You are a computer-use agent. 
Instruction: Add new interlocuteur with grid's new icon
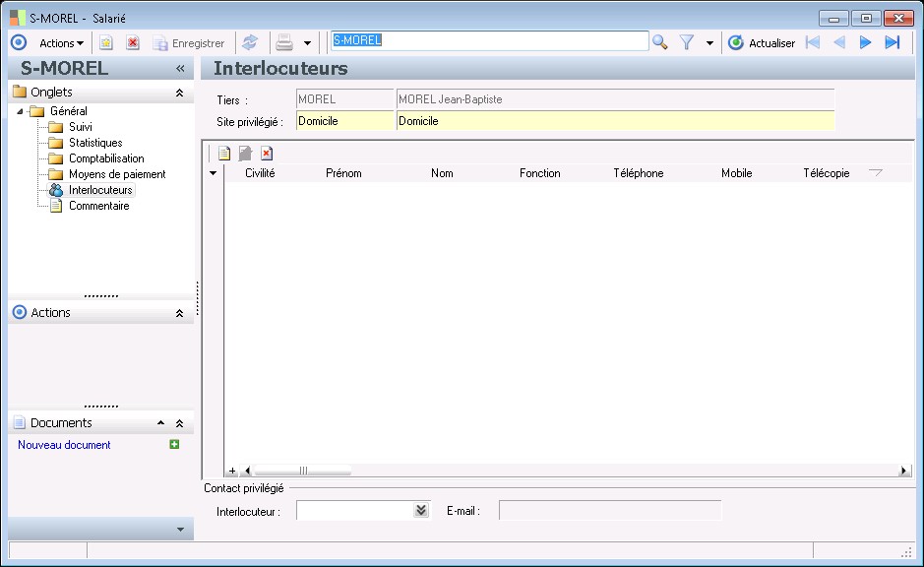click(224, 154)
